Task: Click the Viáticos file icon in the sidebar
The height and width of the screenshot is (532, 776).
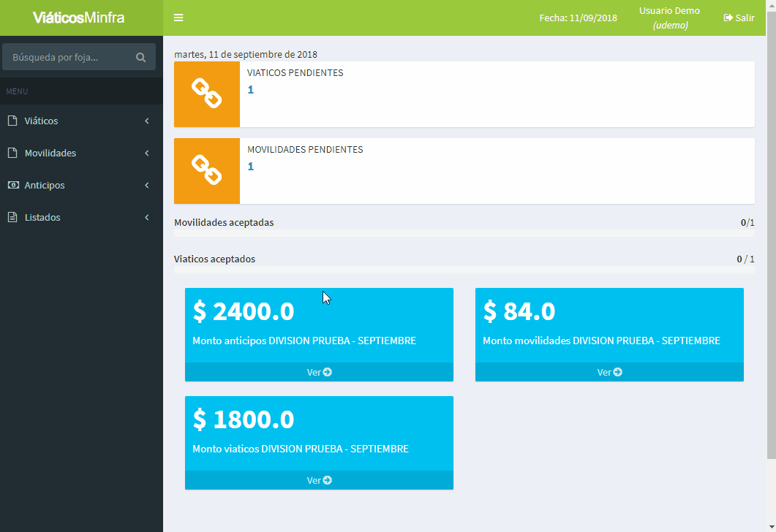Action: 12,121
